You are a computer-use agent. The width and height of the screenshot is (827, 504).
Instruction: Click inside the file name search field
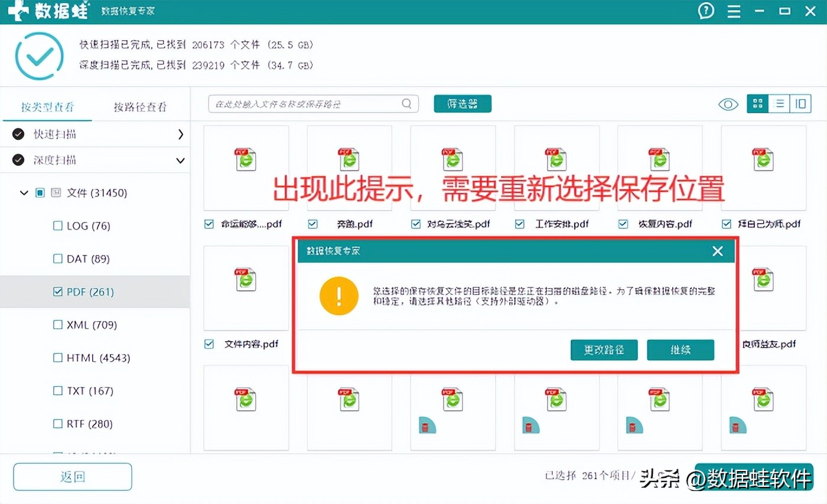pyautogui.click(x=307, y=103)
